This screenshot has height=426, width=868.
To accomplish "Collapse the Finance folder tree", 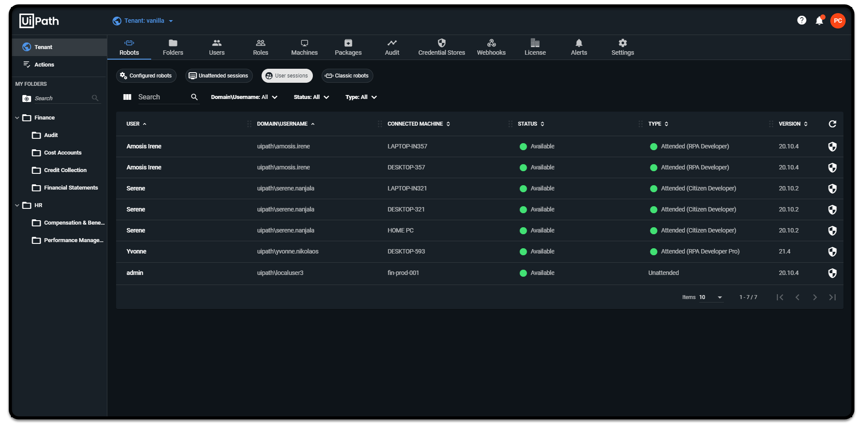I will coord(17,117).
